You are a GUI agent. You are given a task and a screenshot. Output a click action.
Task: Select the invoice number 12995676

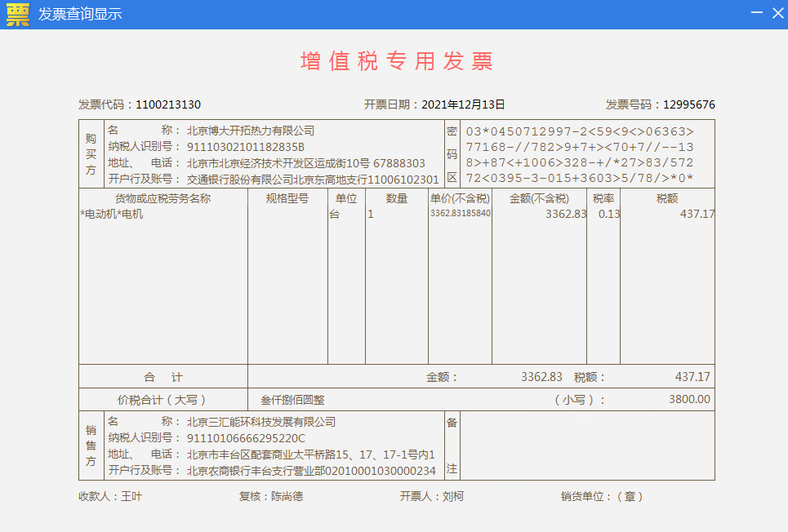point(688,104)
